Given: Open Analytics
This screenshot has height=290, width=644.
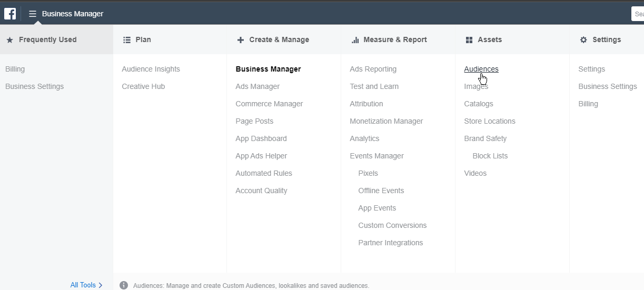Looking at the screenshot, I should 364,138.
